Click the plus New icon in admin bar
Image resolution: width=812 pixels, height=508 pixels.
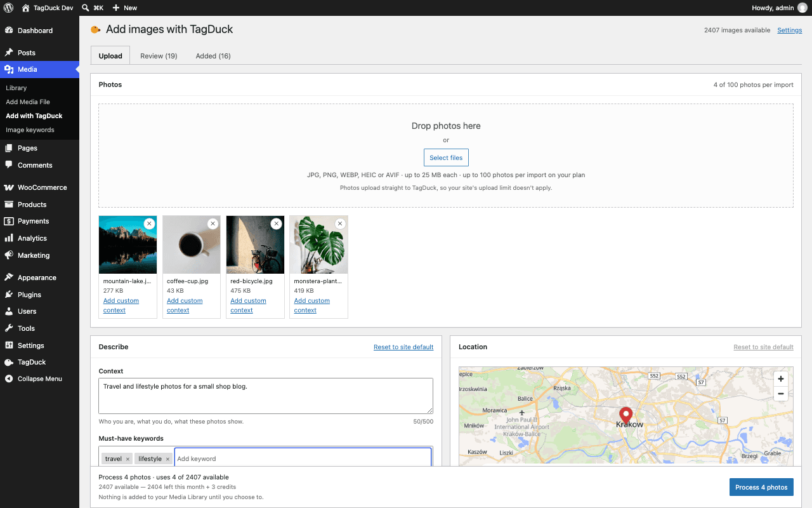click(x=116, y=8)
